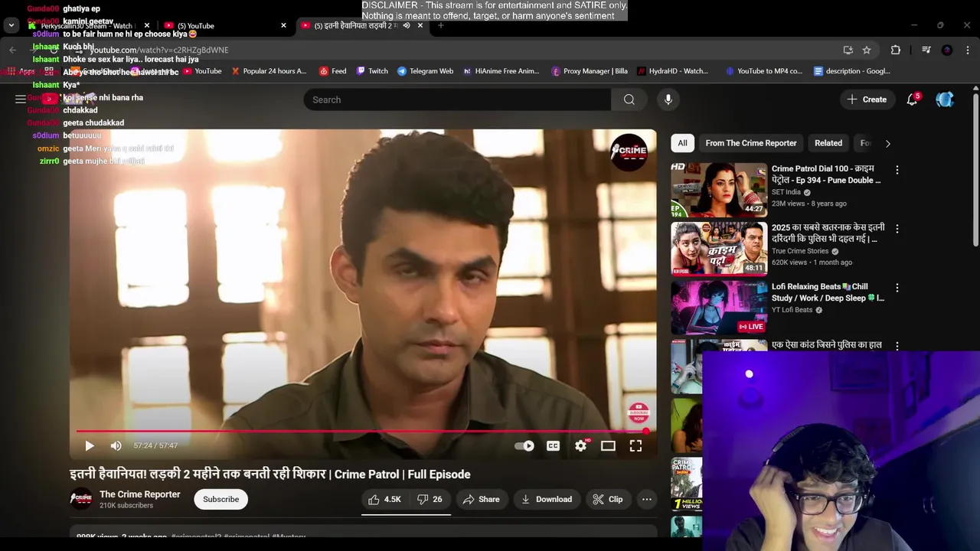
Task: Show more filter chips using the right arrow
Action: [x=887, y=143]
